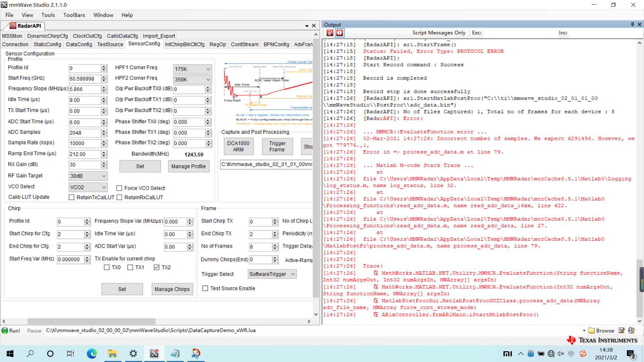
Task: Open Windows Settings from the taskbar
Action: click(x=133, y=354)
